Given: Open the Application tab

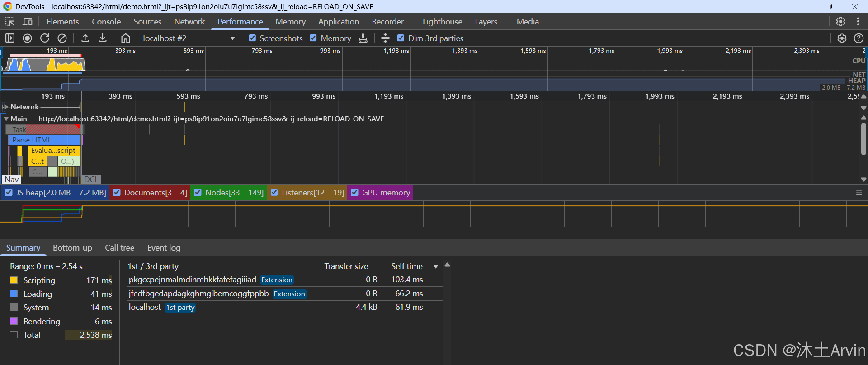Looking at the screenshot, I should coord(339,22).
